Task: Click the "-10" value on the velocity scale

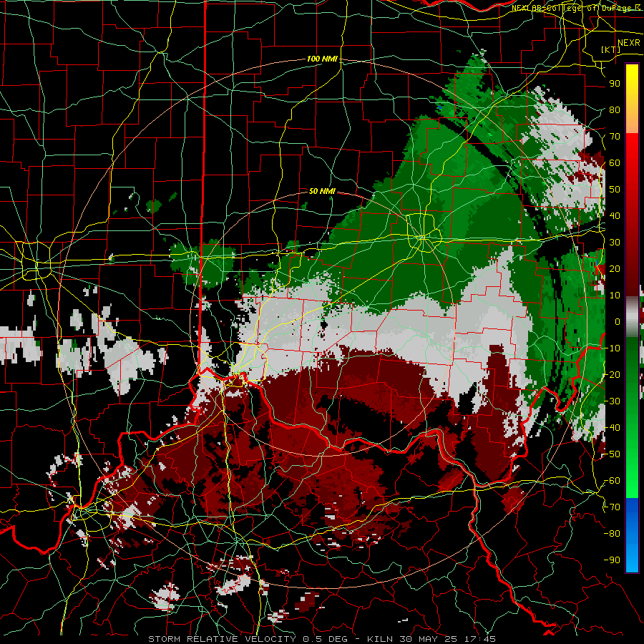Action: pyautogui.click(x=612, y=348)
